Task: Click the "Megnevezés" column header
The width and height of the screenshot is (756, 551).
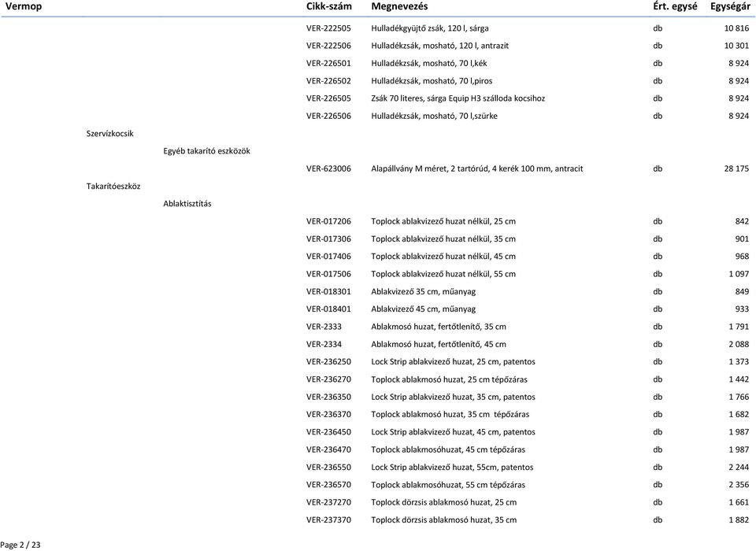Action: coord(399,6)
